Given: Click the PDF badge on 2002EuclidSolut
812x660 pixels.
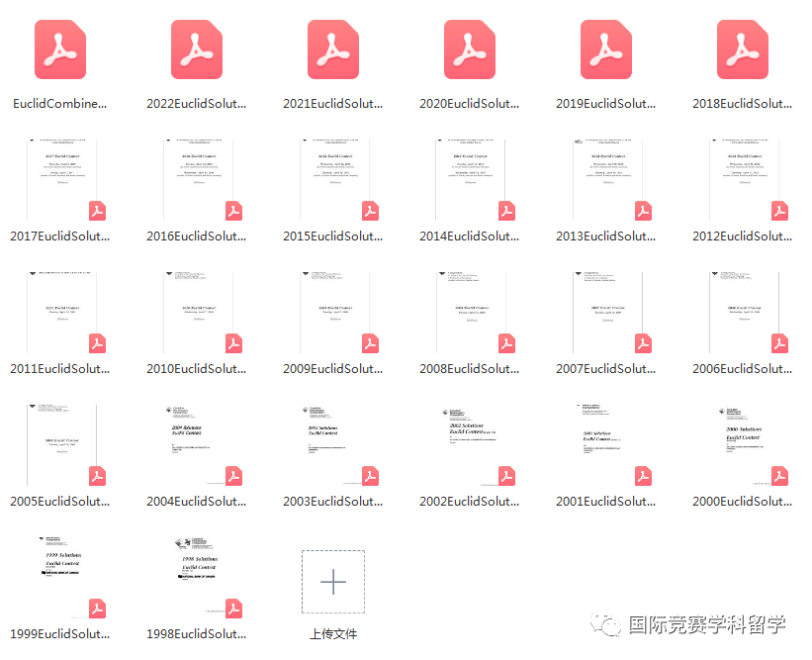Looking at the screenshot, I should click(x=507, y=476).
